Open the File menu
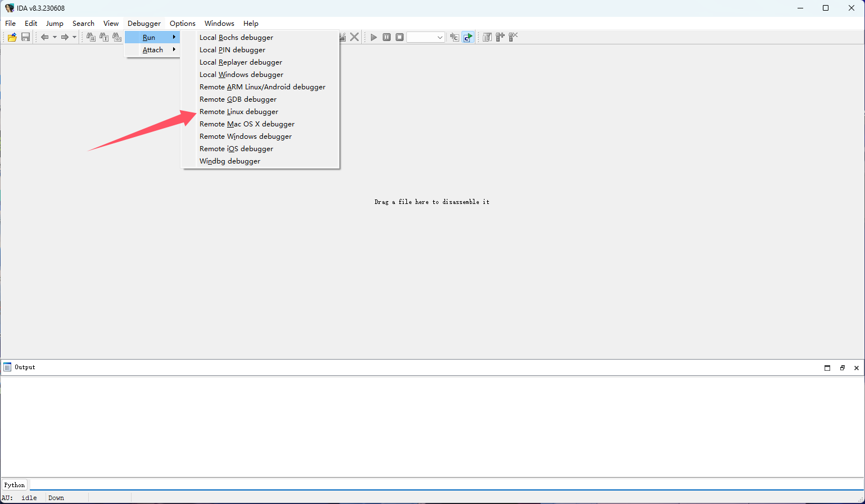Image resolution: width=865 pixels, height=504 pixels. [10, 23]
